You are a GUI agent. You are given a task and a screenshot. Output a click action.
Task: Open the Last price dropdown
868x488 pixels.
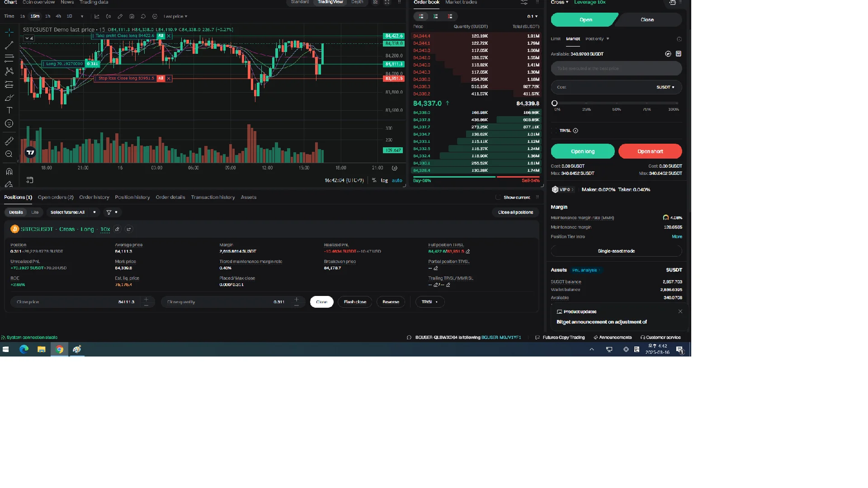point(175,16)
